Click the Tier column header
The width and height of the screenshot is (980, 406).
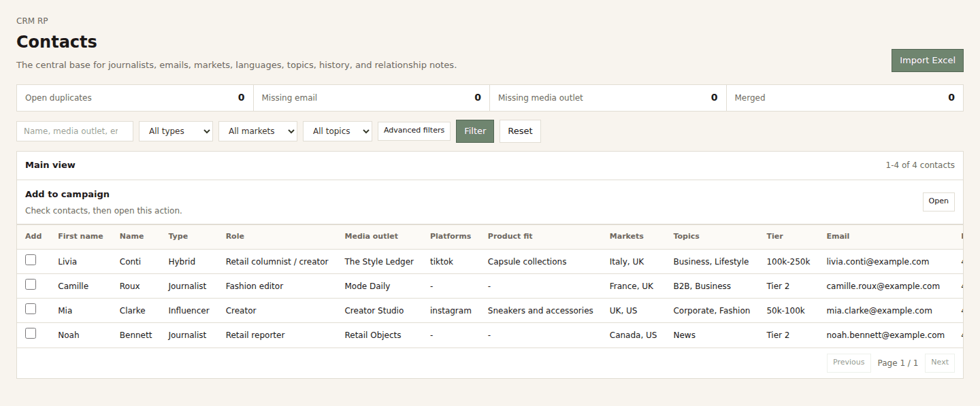774,237
